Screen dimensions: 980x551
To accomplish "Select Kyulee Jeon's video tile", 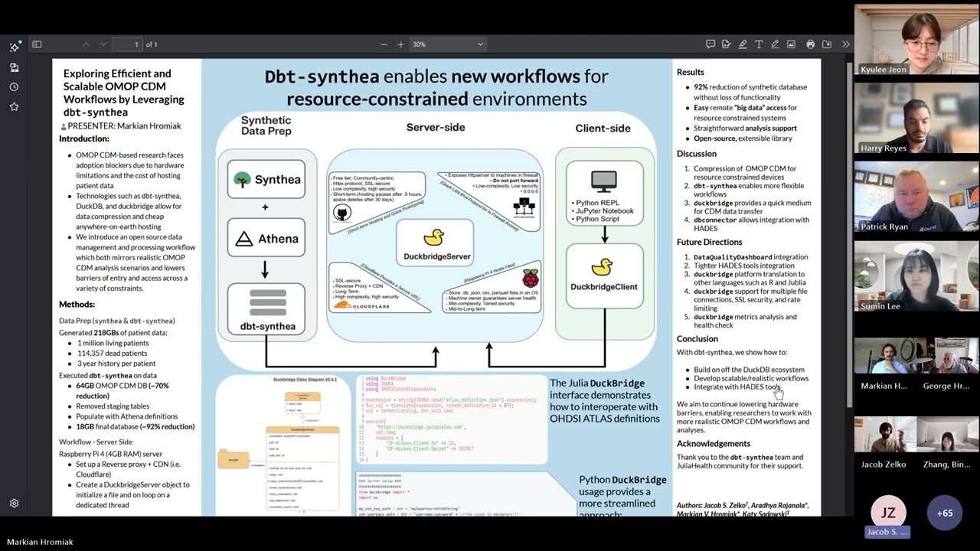I will (x=916, y=40).
